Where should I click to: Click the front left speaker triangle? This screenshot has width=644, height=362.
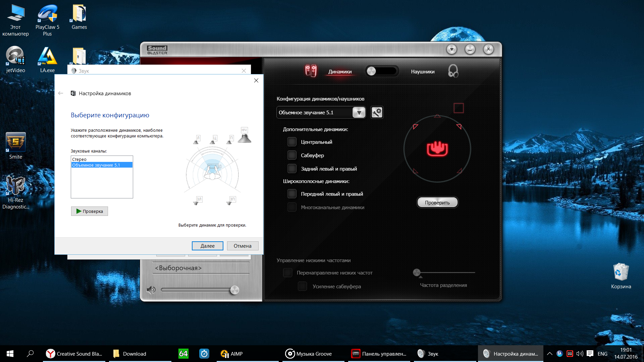click(415, 126)
